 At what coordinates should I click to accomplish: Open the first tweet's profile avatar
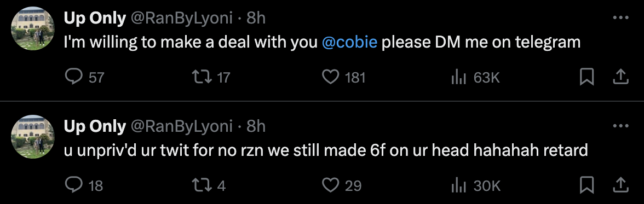tap(32, 28)
